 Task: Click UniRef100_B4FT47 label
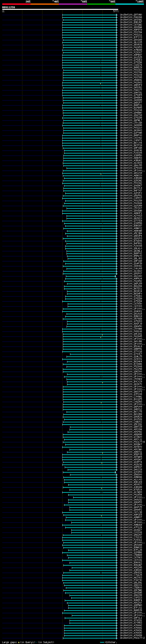(x=131, y=191)
